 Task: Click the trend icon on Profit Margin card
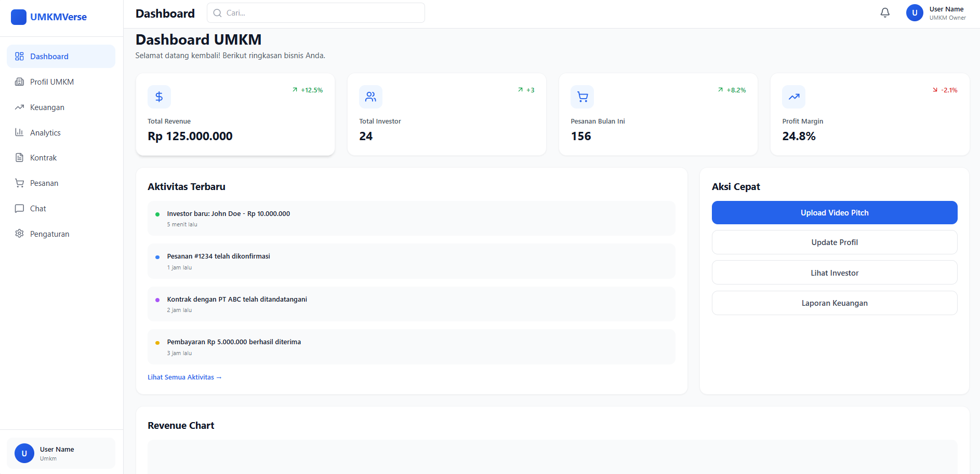point(794,97)
